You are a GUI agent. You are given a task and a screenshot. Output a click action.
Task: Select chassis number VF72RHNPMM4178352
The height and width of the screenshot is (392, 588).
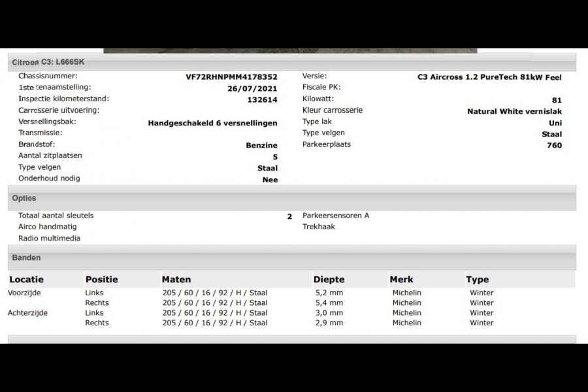(231, 77)
